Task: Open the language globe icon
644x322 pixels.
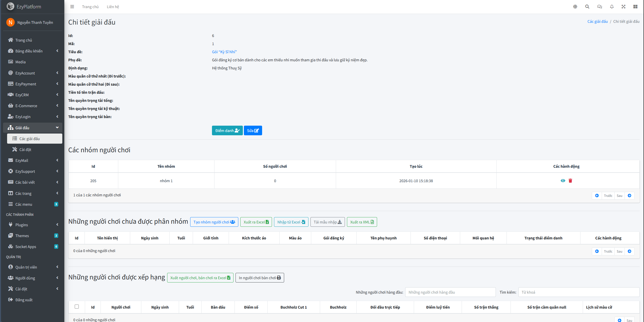Action: [575, 7]
